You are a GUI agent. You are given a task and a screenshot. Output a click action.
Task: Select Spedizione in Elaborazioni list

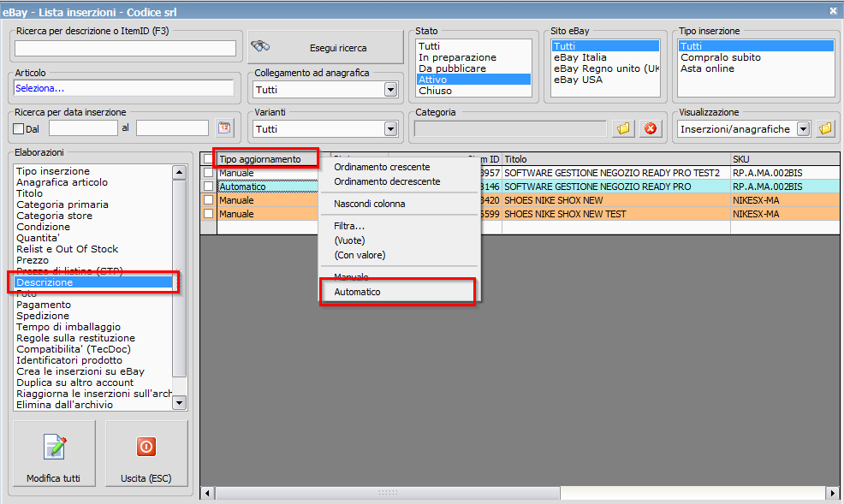click(93, 316)
